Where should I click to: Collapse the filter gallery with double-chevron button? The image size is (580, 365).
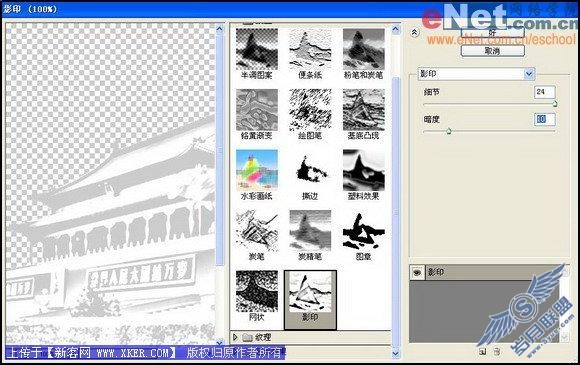(x=414, y=33)
